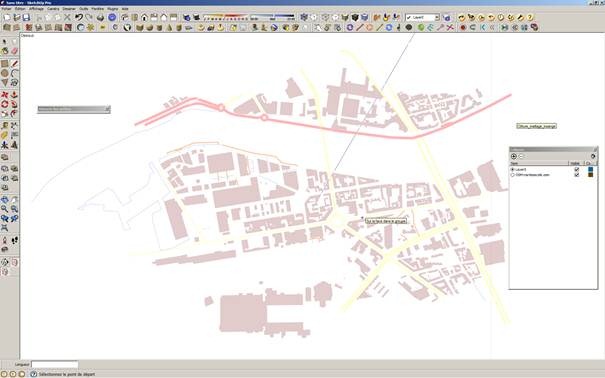Select the Rectangle drawing tool
Image resolution: width=605 pixels, height=378 pixels.
click(5, 64)
